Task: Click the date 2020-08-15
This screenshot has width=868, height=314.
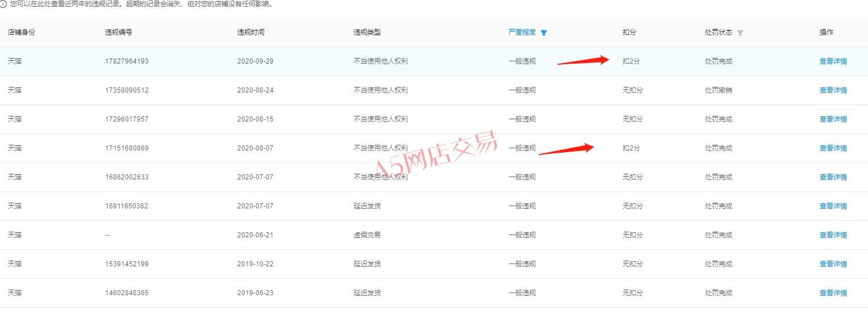Action: [x=255, y=119]
